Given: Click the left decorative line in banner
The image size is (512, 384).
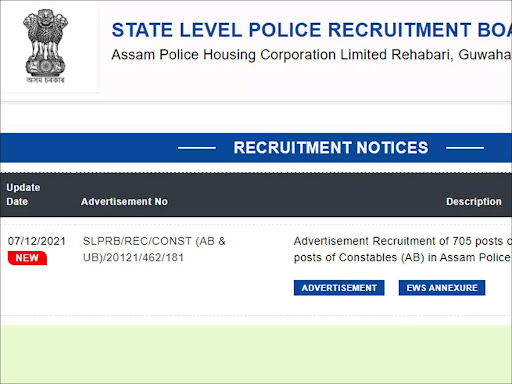Looking at the screenshot, I should pyautogui.click(x=197, y=148).
